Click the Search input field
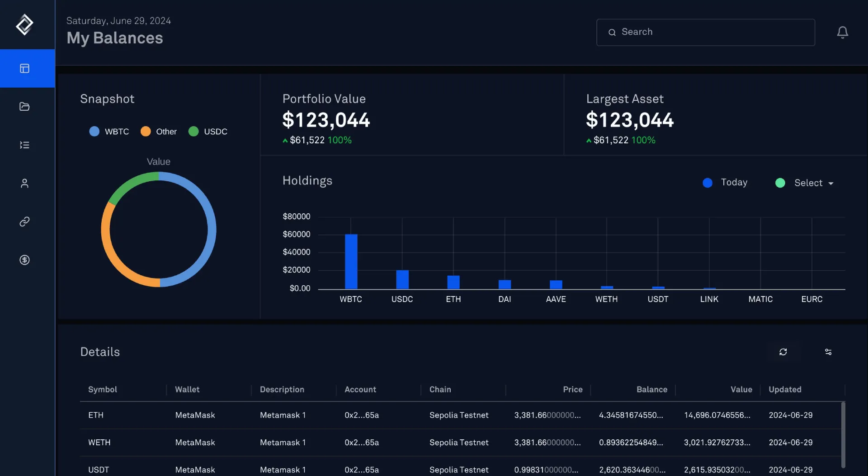The height and width of the screenshot is (476, 868). [705, 32]
